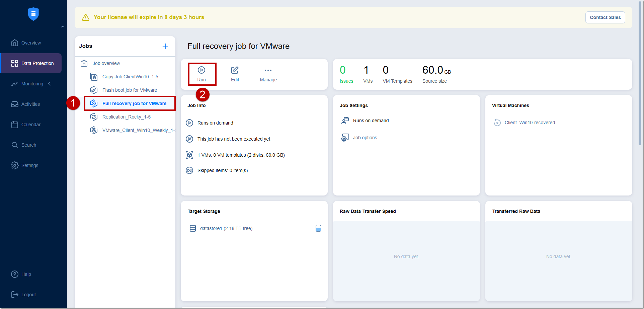644x309 pixels.
Task: Open Job options link in Job Settings
Action: 365,138
